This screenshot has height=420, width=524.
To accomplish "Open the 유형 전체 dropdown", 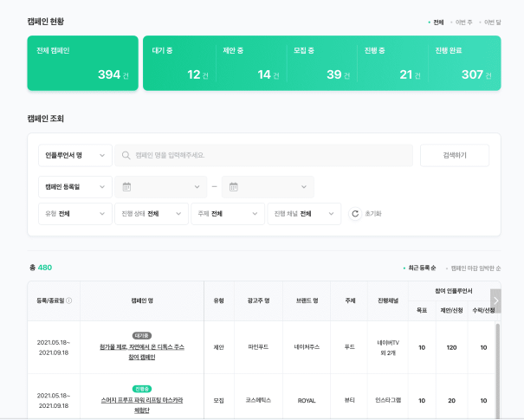I will [75, 214].
